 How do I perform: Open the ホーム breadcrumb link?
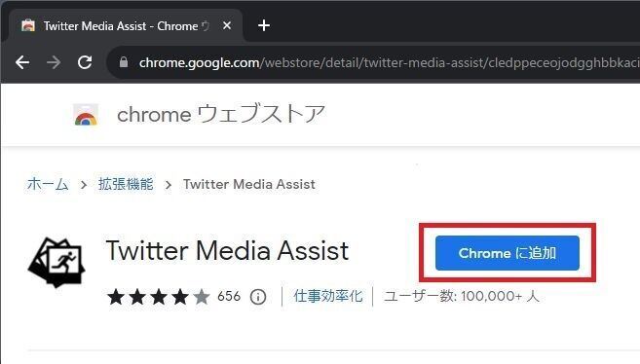pos(48,184)
